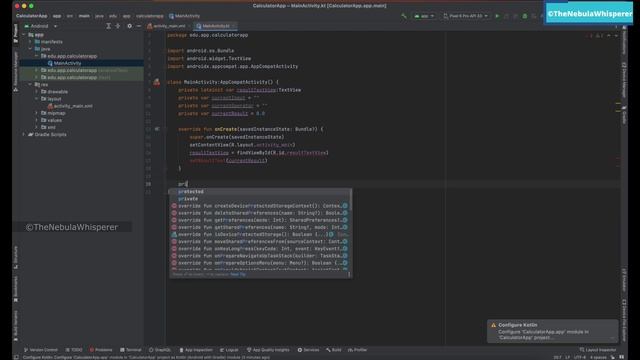Expand Gradle Scripts node

[24, 134]
